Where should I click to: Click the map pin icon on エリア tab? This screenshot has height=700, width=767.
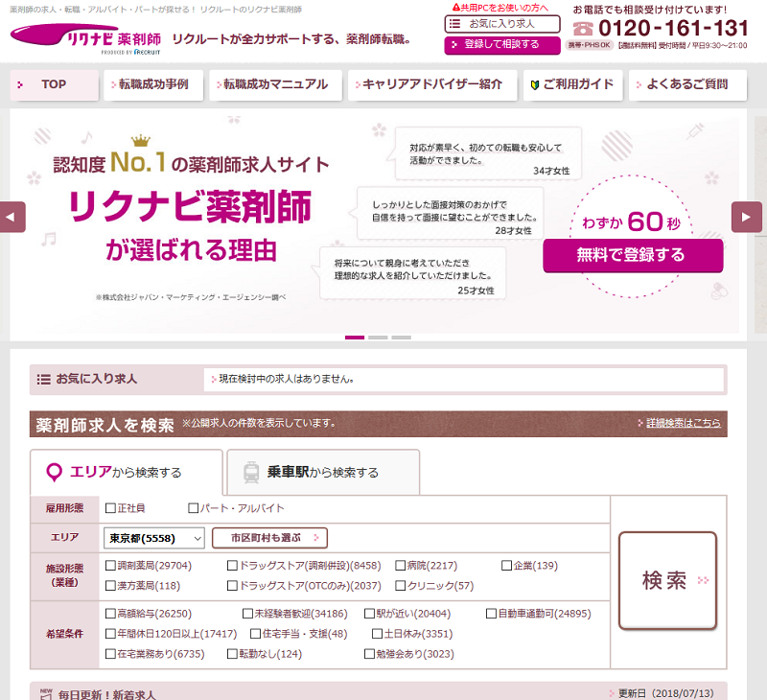(54, 473)
